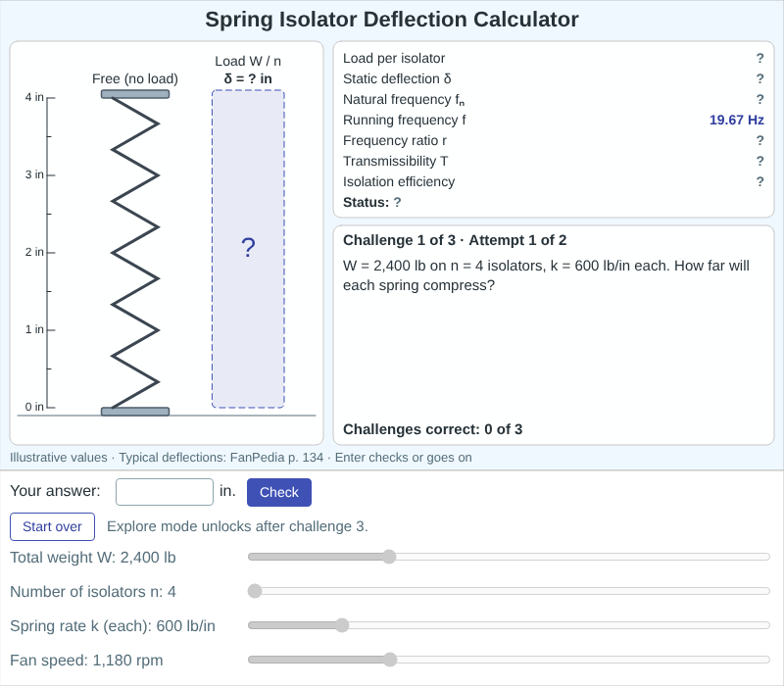The image size is (784, 688).
Task: Select the 19.67 Hz running frequency value
Action: tap(737, 120)
